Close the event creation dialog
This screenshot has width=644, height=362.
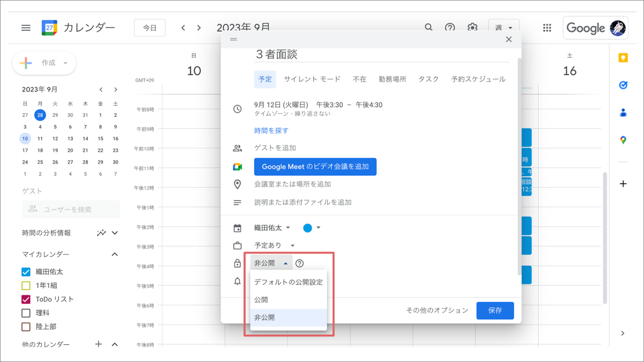pyautogui.click(x=509, y=40)
